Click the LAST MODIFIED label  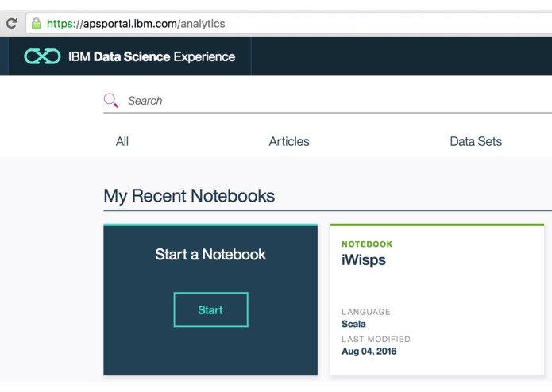(376, 339)
